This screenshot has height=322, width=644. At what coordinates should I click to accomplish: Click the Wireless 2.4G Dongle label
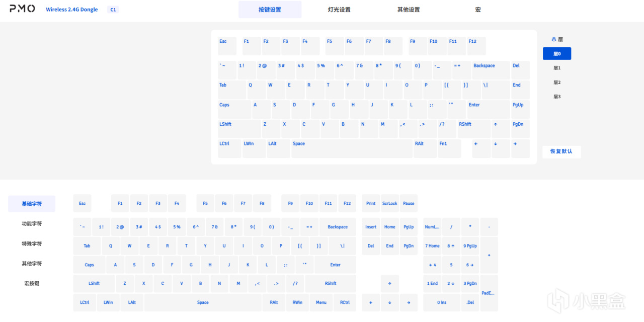[72, 10]
